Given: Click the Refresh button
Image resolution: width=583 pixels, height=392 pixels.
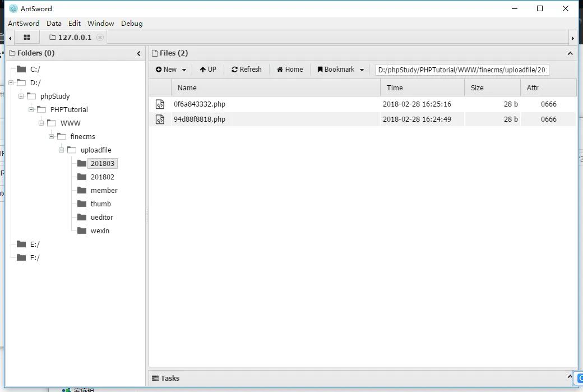Looking at the screenshot, I should [x=247, y=69].
